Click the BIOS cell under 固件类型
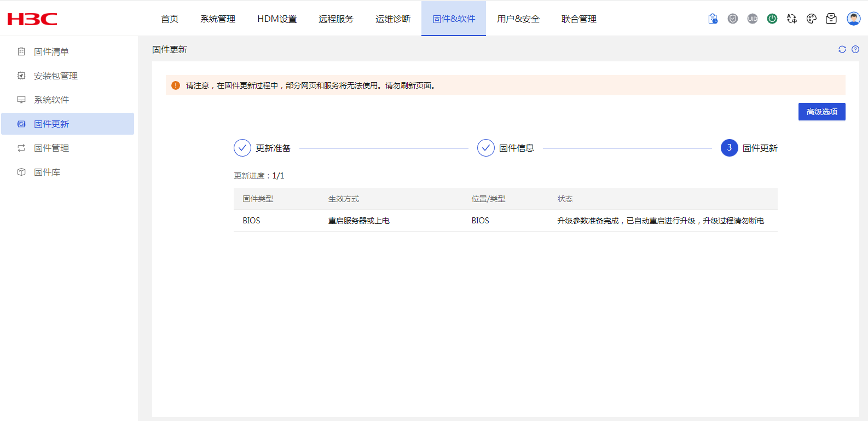 click(252, 221)
